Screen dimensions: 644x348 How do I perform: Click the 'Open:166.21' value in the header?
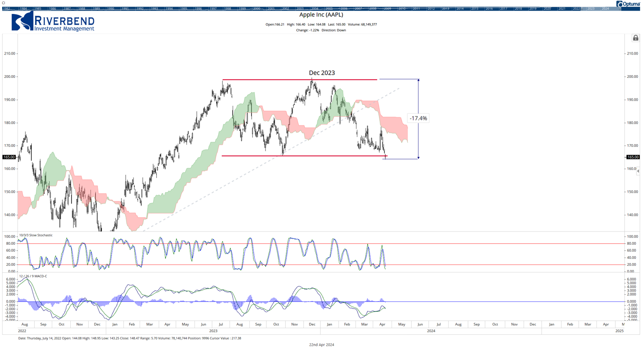coord(275,25)
